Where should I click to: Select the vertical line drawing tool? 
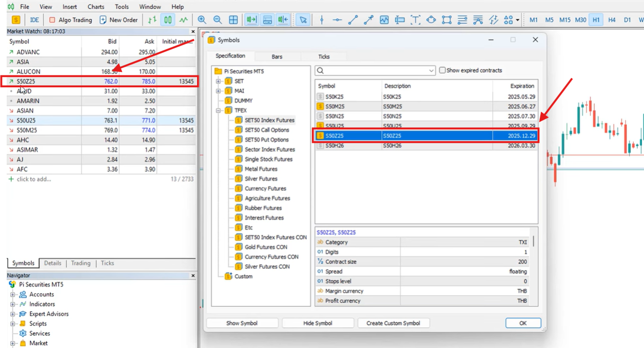(322, 20)
